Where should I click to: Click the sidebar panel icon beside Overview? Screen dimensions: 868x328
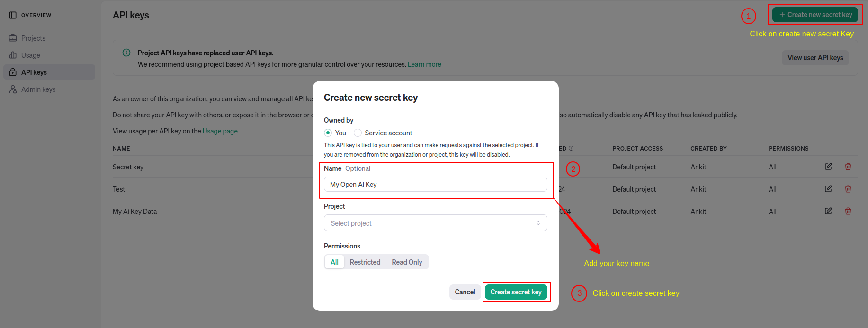point(13,15)
